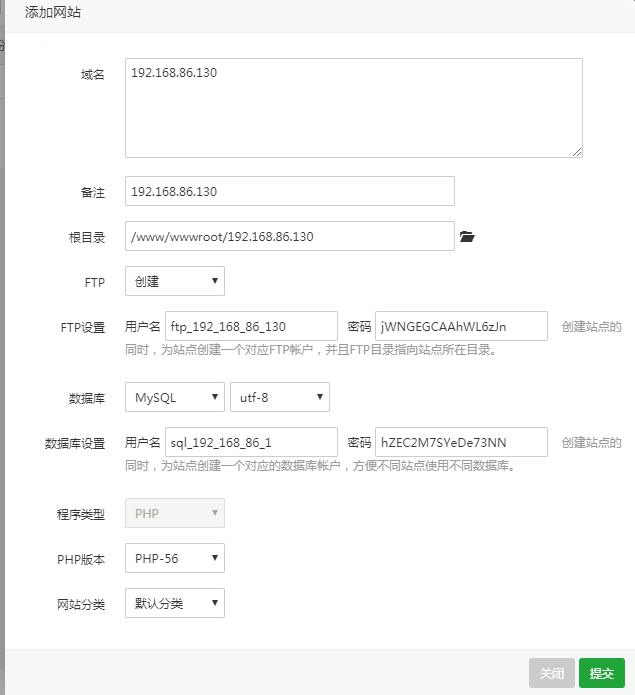Viewport: 635px width, 695px height.
Task: Click the 添加网站 dialog title
Action: pyautogui.click(x=53, y=12)
